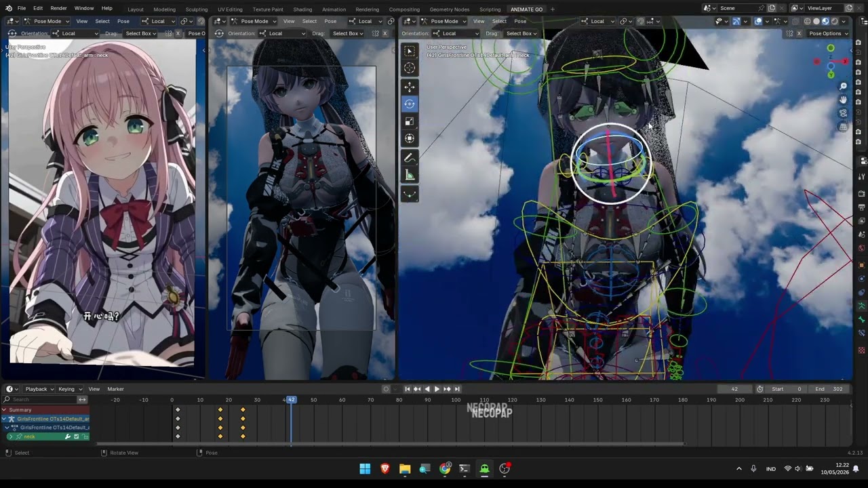Open the Keying dropdown in timeline
Image resolution: width=868 pixels, height=488 pixels.
pos(70,389)
